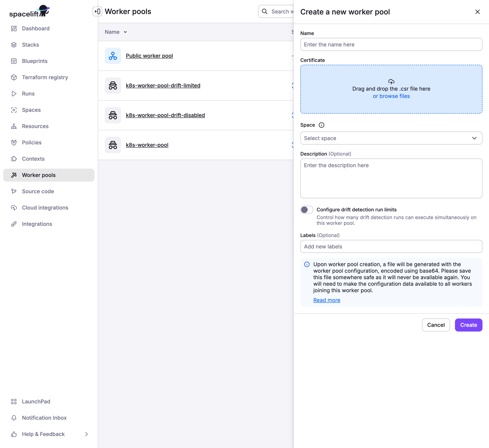Navigate to Runs via its sidebar icon

(x=14, y=94)
